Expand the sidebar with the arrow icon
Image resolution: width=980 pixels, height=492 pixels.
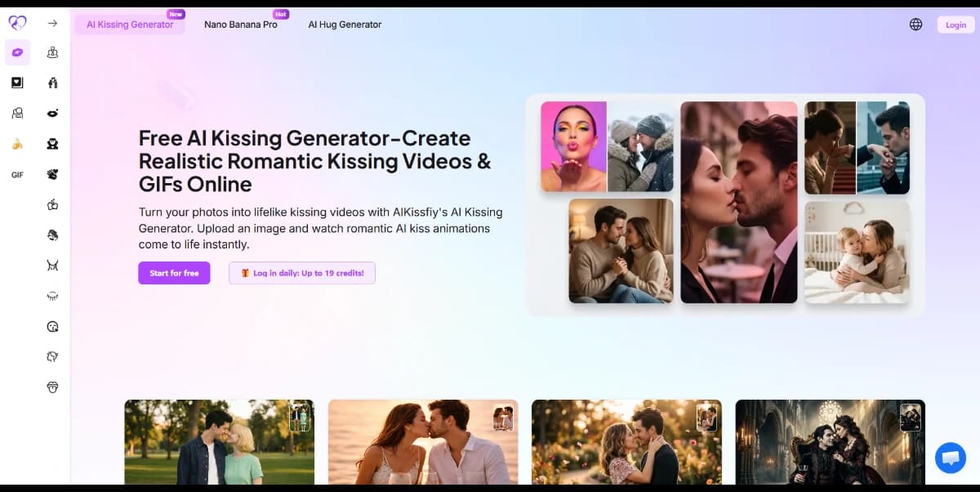[x=53, y=24]
